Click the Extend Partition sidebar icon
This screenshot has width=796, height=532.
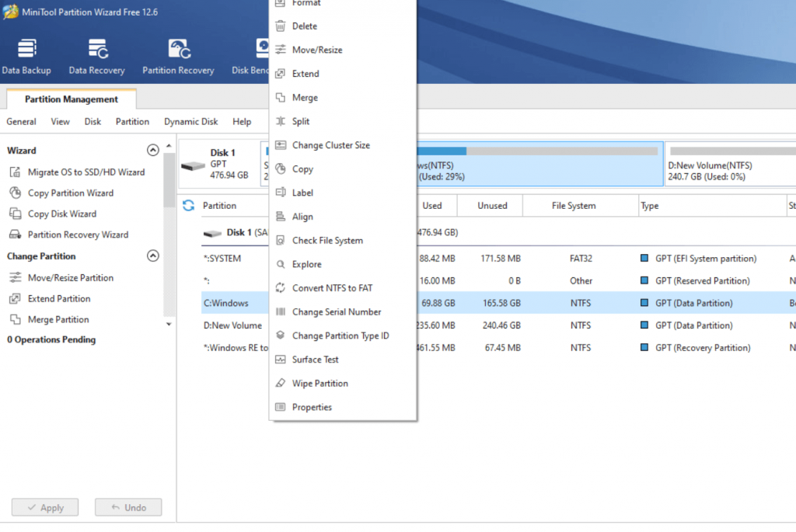(16, 298)
